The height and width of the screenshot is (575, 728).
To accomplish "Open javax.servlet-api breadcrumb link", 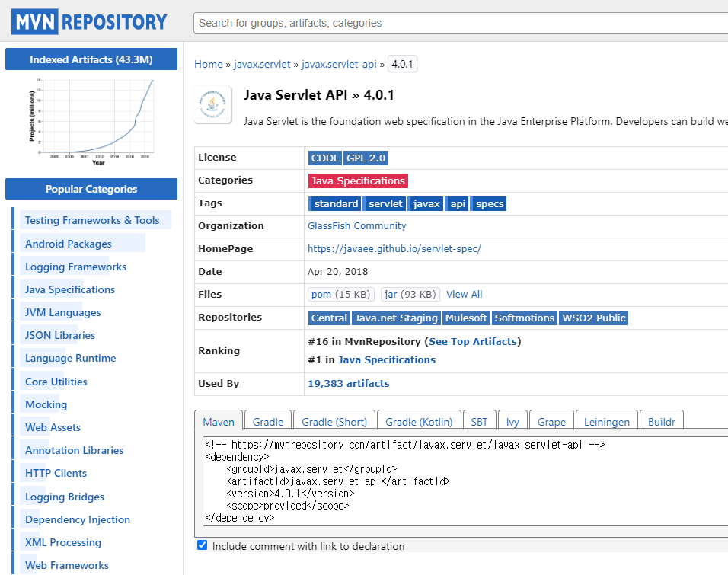I will pos(339,64).
